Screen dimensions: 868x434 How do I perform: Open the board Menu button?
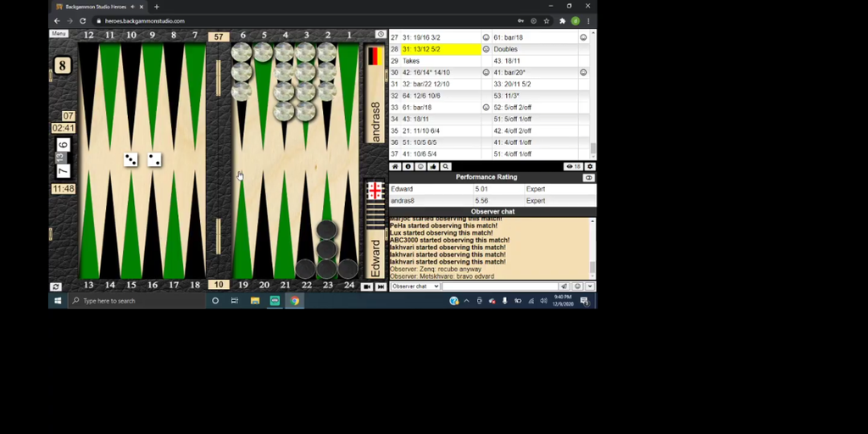coord(58,34)
